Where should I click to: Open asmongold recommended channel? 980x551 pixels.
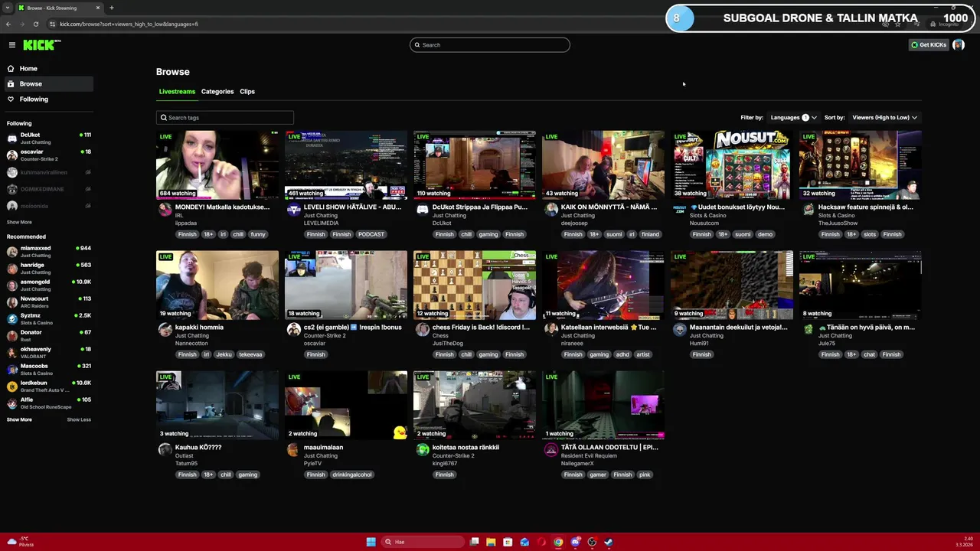pyautogui.click(x=47, y=285)
